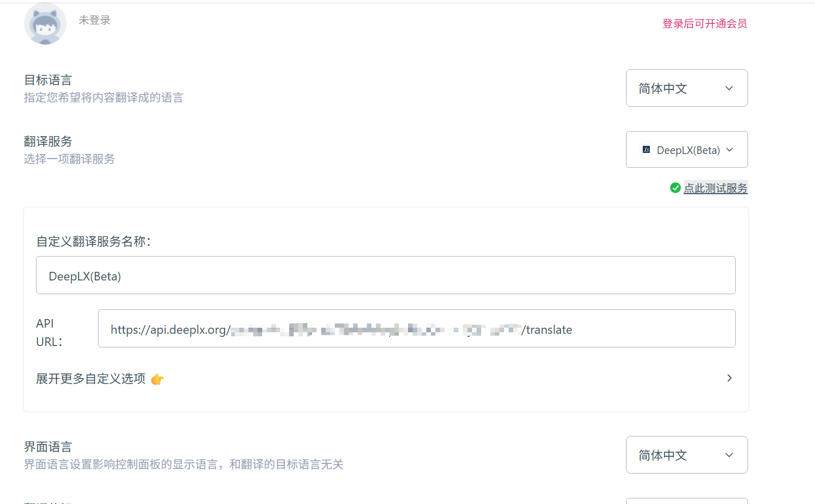Click the 自定义翻译服务名称 label
Viewport: 815px width, 504px height.
click(x=94, y=241)
